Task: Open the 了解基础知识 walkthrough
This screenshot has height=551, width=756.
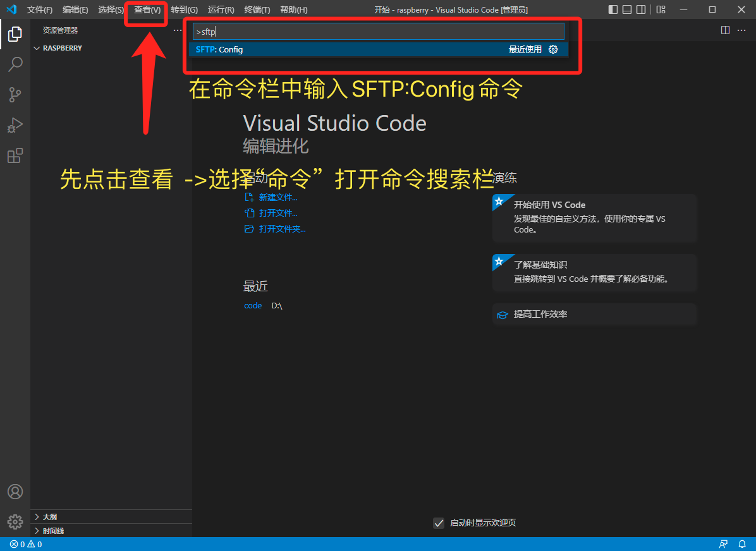Action: [x=594, y=272]
